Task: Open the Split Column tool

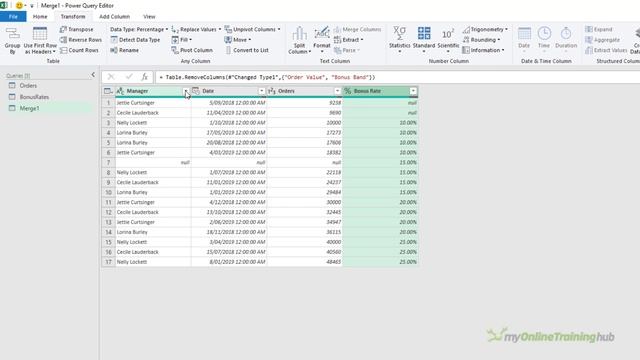Action: (299, 40)
